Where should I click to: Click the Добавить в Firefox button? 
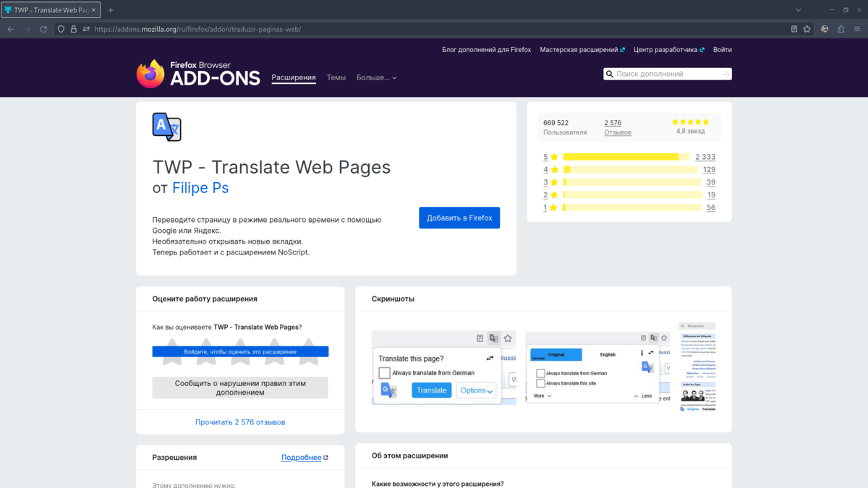(459, 218)
